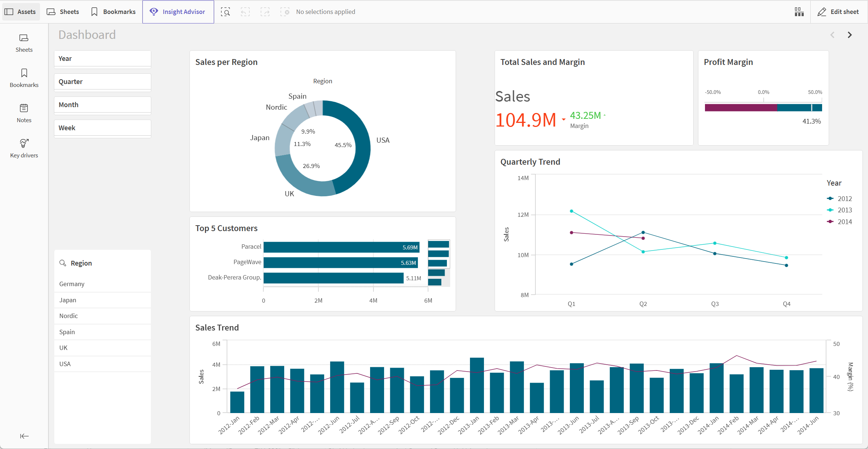
Task: Select the Insight Advisor tool
Action: pyautogui.click(x=177, y=11)
